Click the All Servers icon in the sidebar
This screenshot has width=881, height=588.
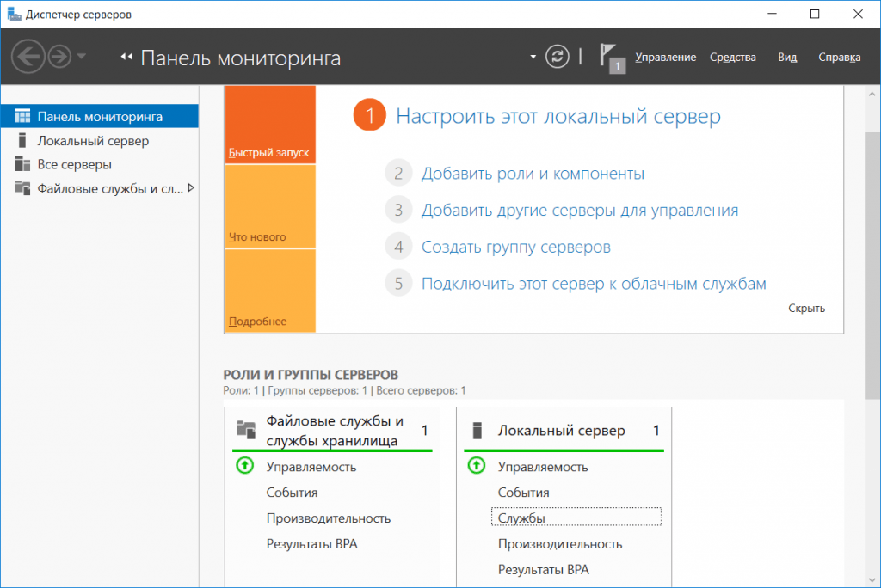(22, 164)
